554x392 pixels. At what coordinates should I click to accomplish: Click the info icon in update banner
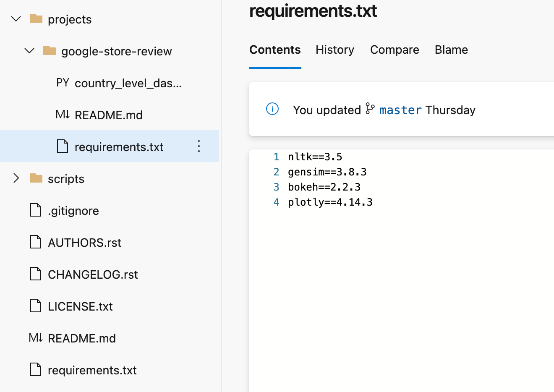tap(272, 109)
